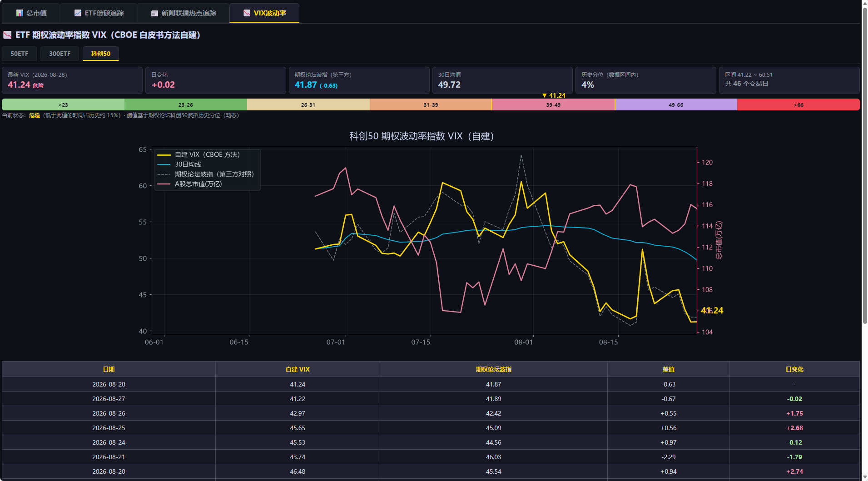
Task: Select the 2026-08-26 table row
Action: click(x=431, y=413)
